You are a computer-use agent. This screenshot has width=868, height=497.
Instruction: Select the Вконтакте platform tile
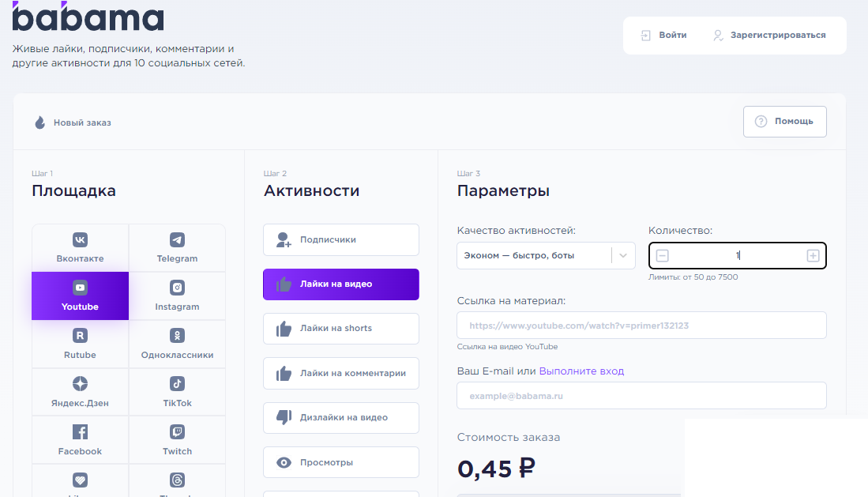[x=80, y=247]
